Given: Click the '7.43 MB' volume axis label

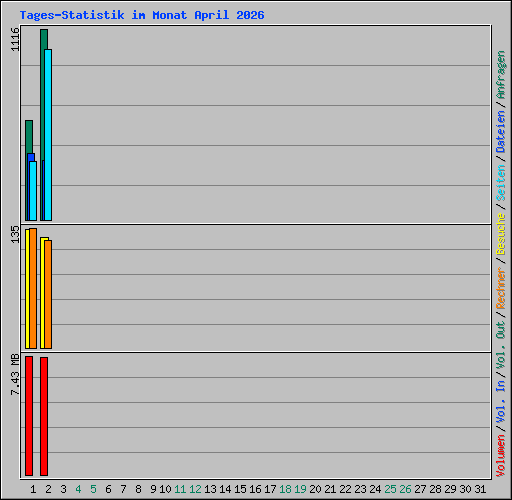Looking at the screenshot, I should pyautogui.click(x=15, y=375).
